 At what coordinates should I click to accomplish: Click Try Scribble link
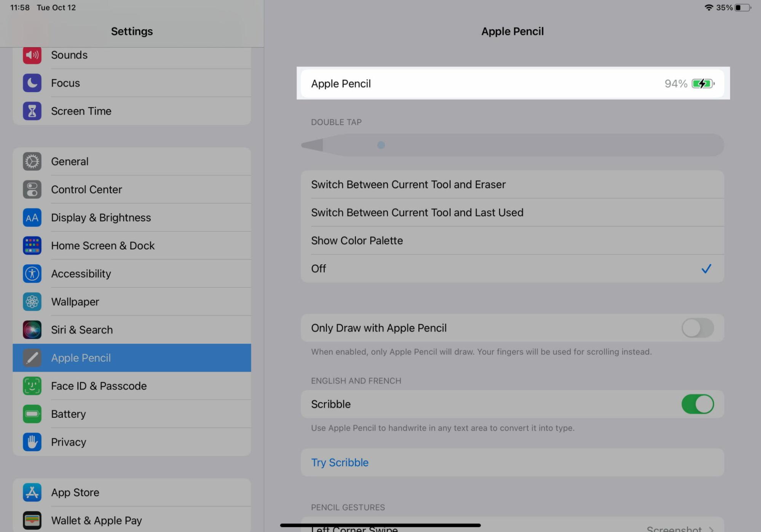click(340, 462)
